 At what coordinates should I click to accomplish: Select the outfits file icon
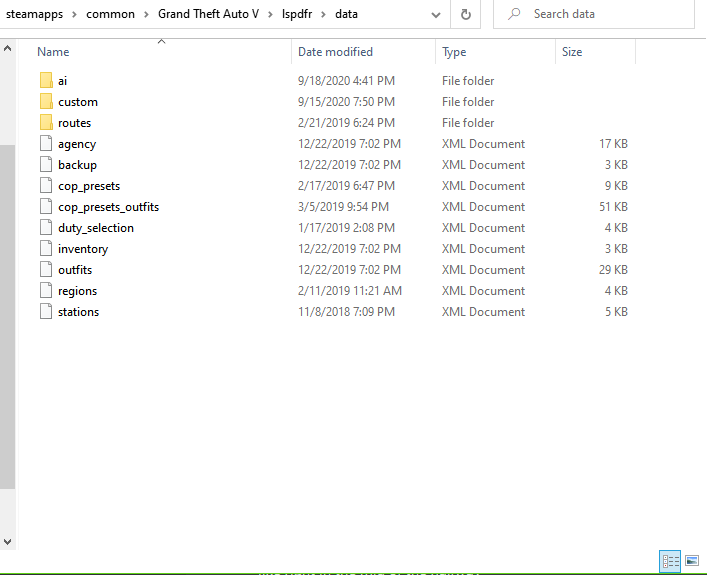(46, 269)
